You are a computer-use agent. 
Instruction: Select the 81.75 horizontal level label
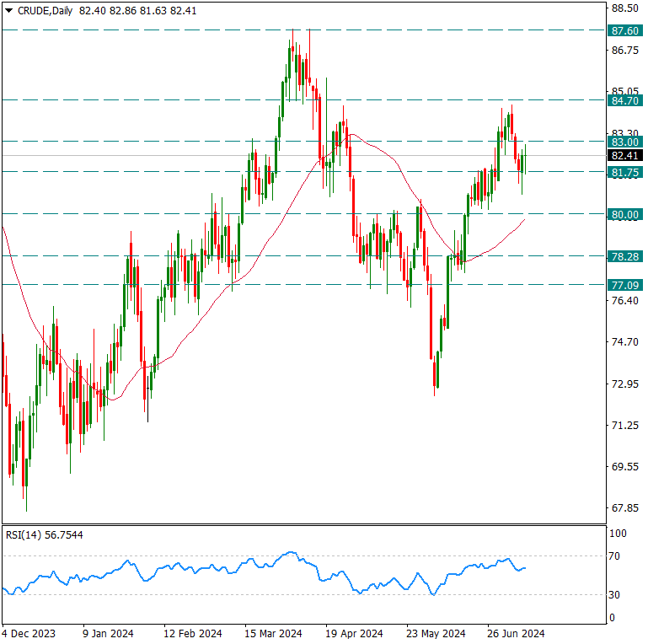[x=625, y=172]
